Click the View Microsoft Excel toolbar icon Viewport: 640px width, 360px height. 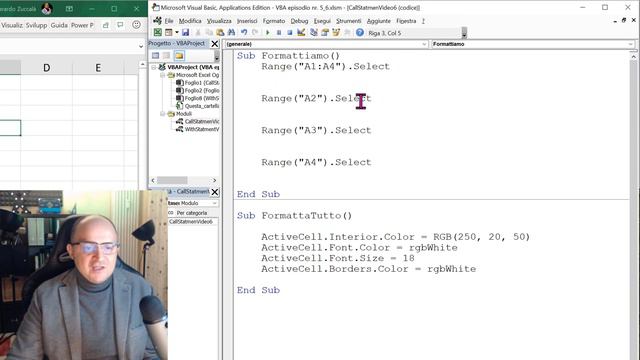coord(158,33)
